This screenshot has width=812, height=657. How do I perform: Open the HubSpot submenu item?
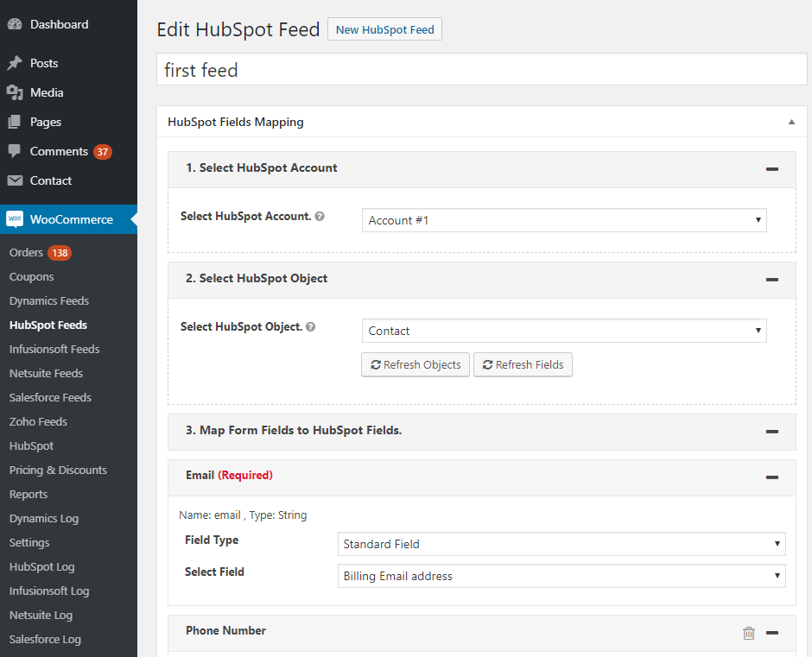pos(32,445)
